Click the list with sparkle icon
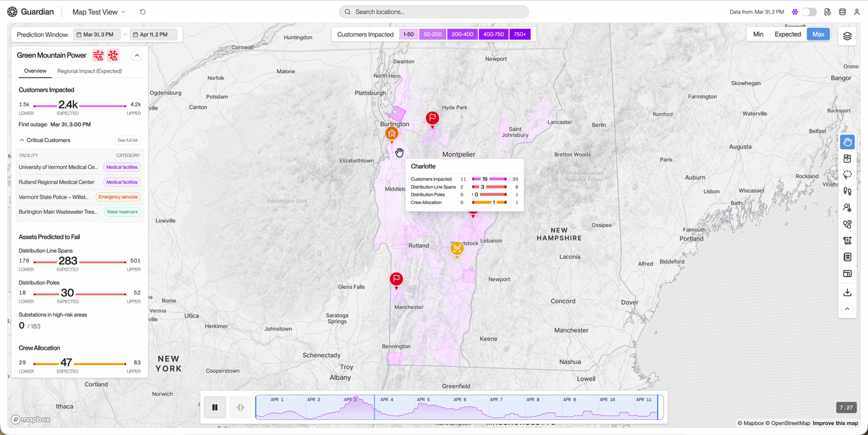The image size is (868, 435). coord(847,240)
